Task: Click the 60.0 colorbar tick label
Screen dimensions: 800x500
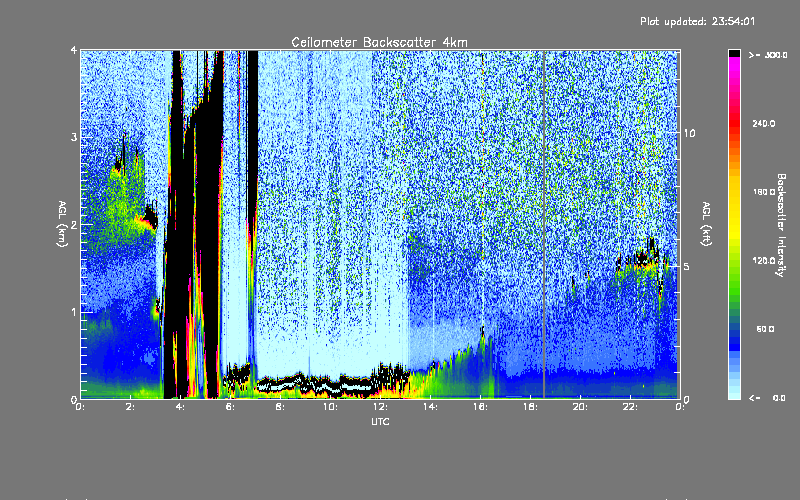Action: (x=765, y=329)
